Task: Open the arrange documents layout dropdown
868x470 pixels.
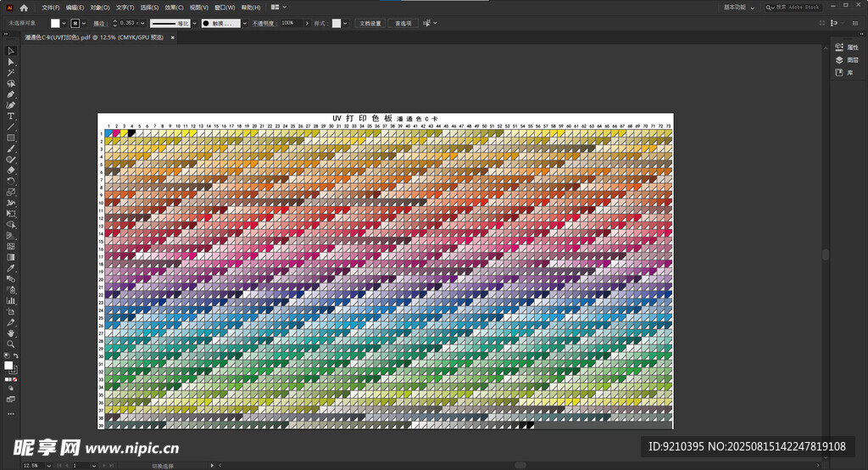Action: tap(286, 8)
